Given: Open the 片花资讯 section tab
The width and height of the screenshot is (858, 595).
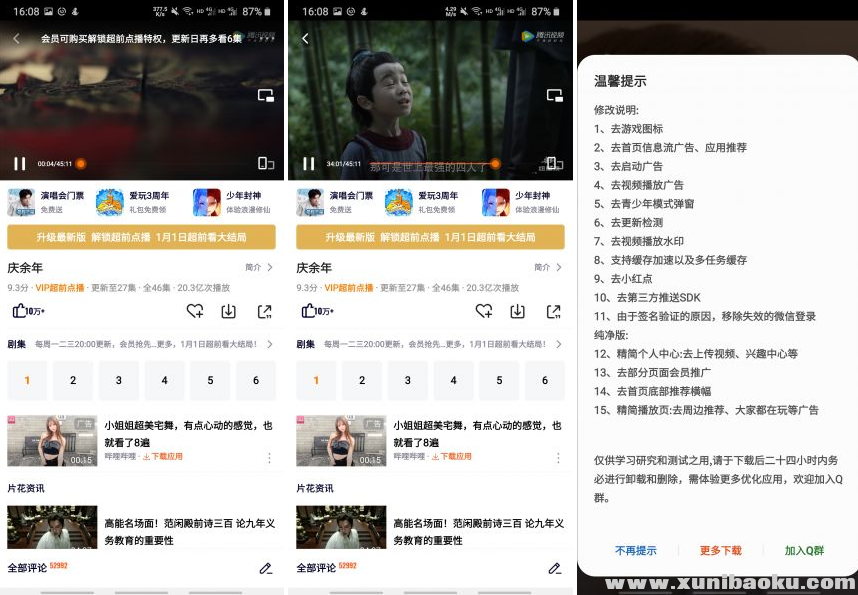Looking at the screenshot, I should 25,489.
